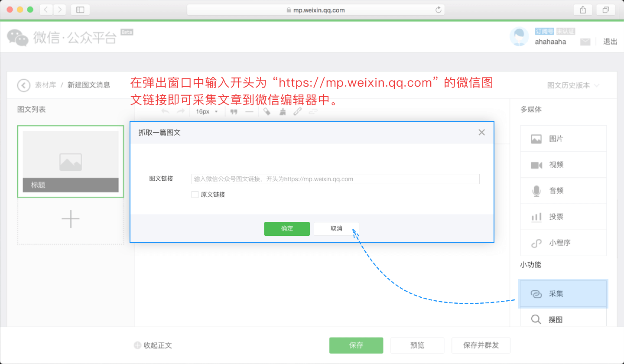Open the 搜图 image search tool
The width and height of the screenshot is (624, 364).
tap(563, 320)
